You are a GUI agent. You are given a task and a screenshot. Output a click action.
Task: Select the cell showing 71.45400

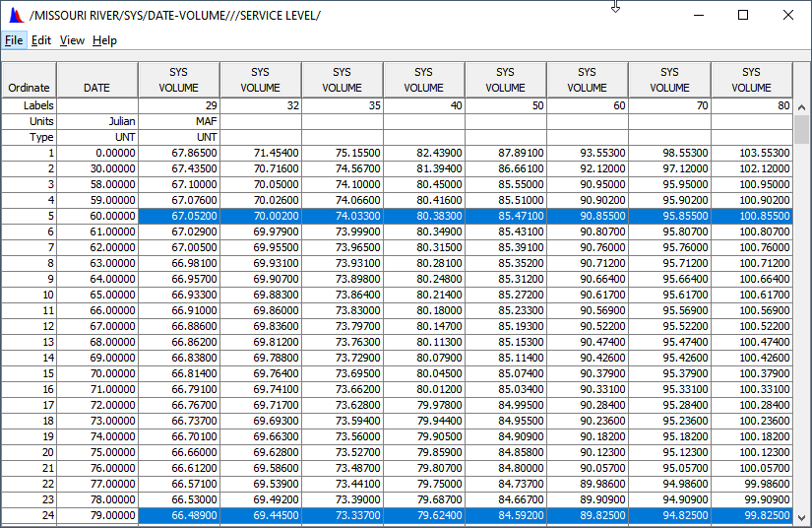pyautogui.click(x=260, y=154)
